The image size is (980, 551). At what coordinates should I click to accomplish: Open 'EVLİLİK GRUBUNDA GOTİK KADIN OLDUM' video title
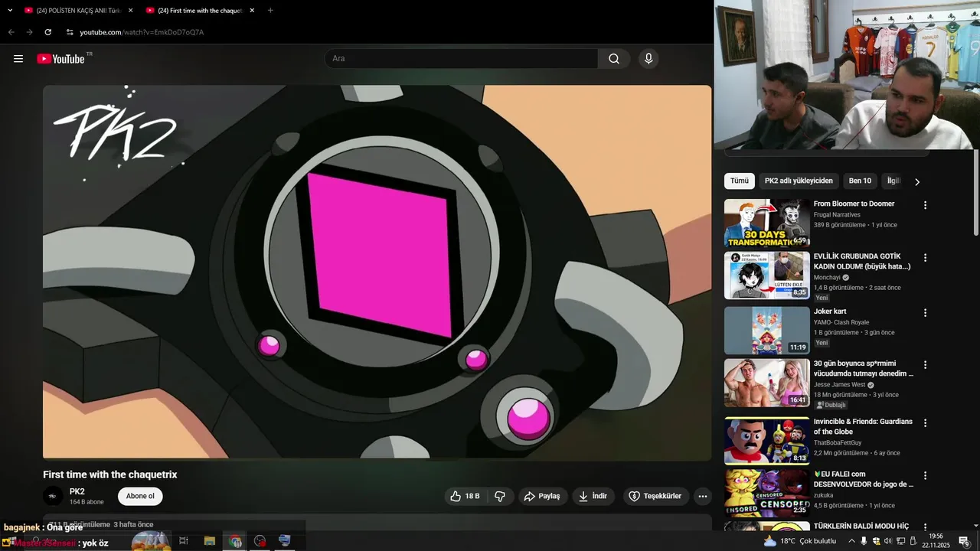tap(862, 261)
